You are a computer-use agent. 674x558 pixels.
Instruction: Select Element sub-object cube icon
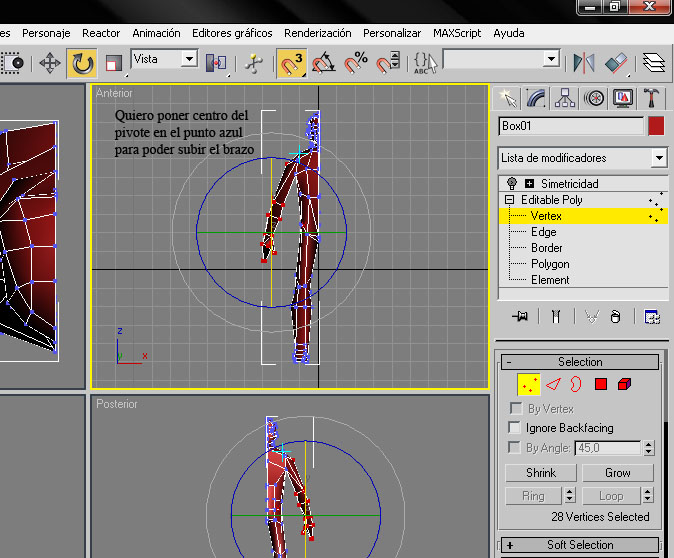[624, 384]
